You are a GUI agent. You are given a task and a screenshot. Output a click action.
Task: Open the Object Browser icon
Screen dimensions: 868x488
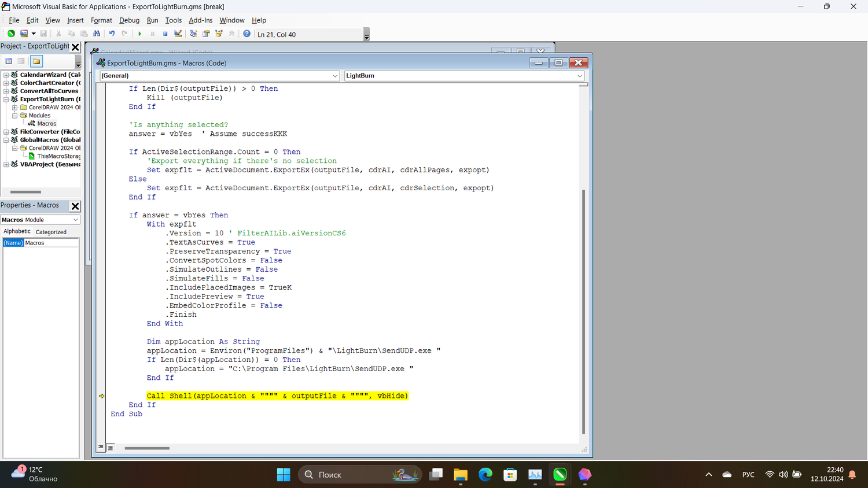(219, 34)
